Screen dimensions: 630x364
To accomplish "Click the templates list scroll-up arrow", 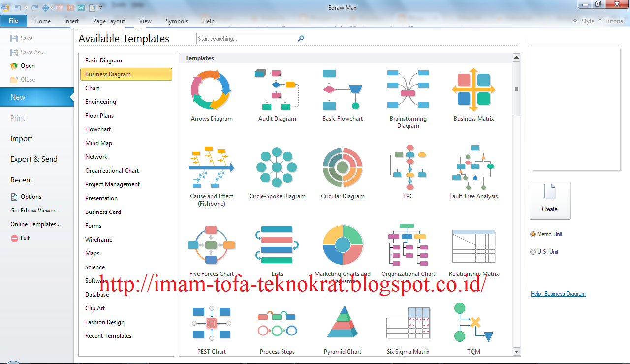I will point(516,58).
